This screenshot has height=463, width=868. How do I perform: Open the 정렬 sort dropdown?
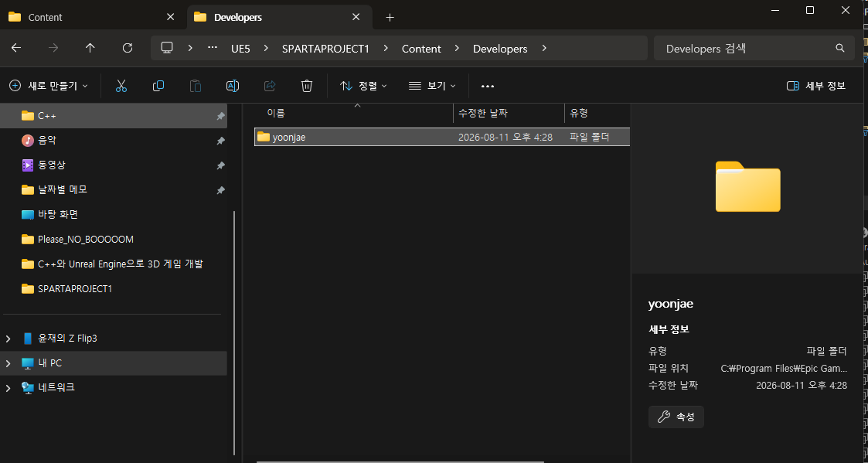pos(363,86)
